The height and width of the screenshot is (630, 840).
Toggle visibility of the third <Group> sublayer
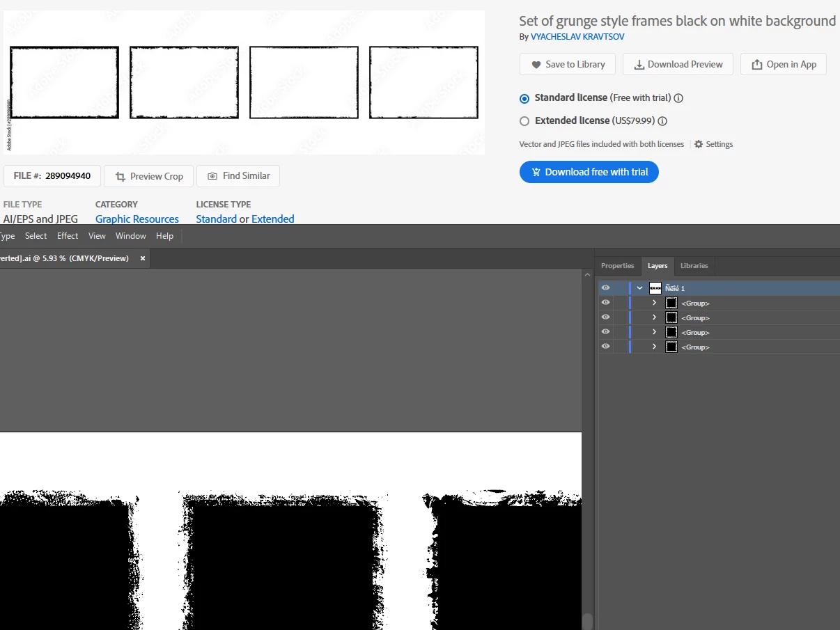(605, 332)
